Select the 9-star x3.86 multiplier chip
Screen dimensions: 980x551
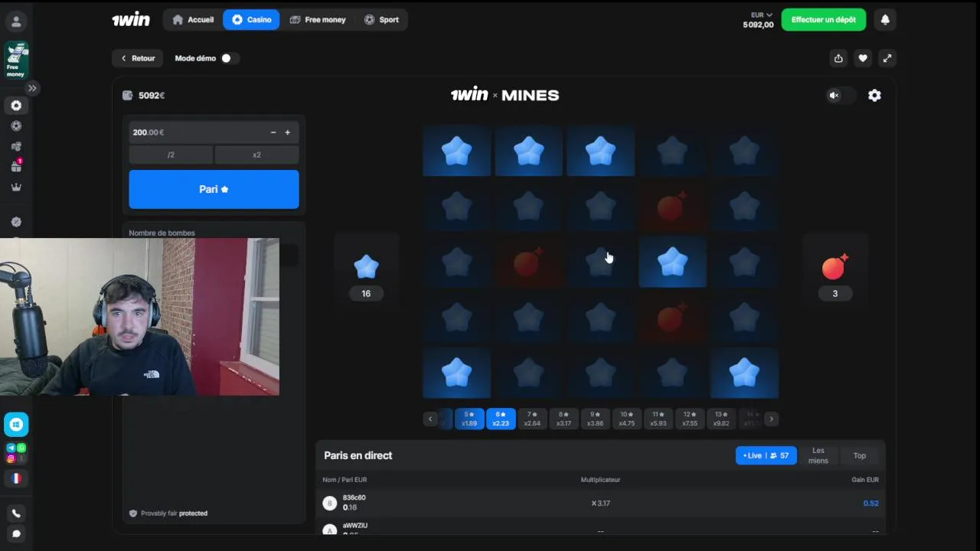pyautogui.click(x=595, y=419)
